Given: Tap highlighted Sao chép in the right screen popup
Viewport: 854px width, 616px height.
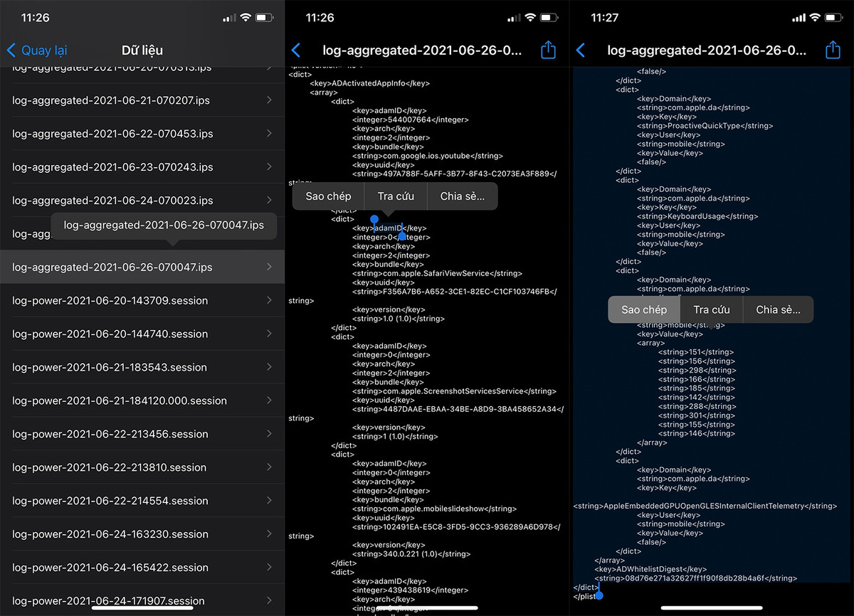Looking at the screenshot, I should tap(644, 309).
